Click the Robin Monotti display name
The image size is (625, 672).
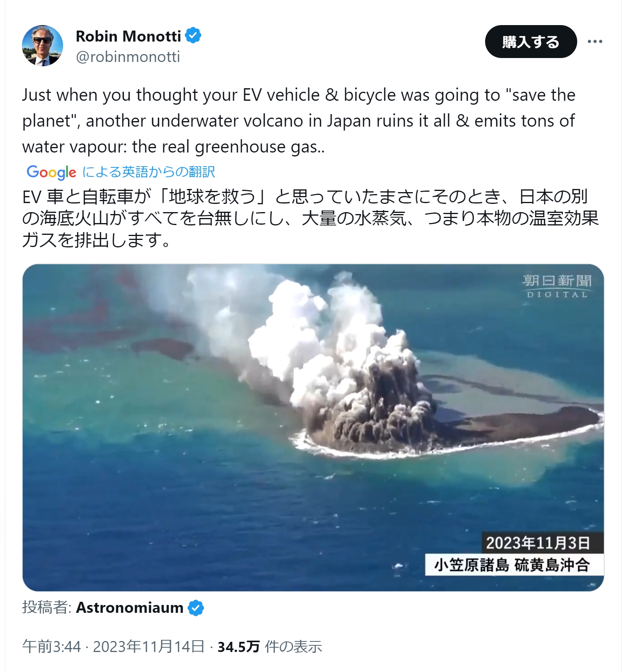point(129,36)
